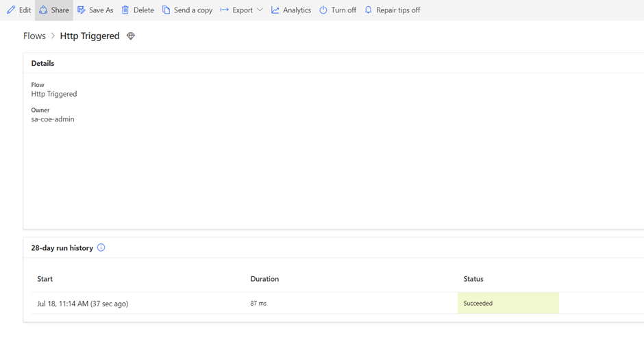Click the Export toolbar item
The width and height of the screenshot is (644, 342).
click(237, 10)
